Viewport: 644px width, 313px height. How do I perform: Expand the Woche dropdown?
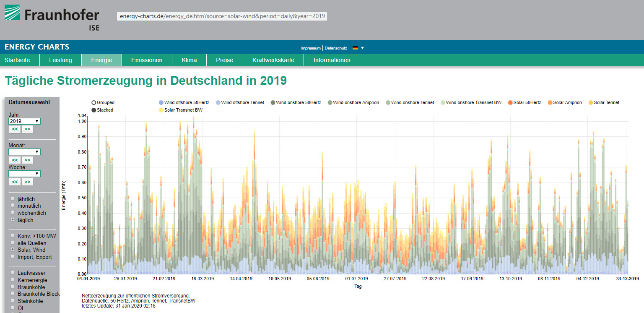click(x=24, y=174)
